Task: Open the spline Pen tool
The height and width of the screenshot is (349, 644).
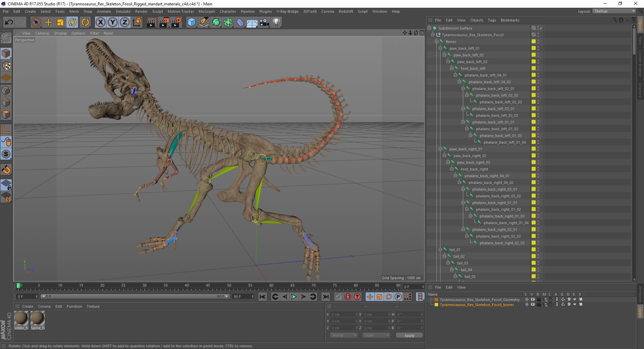Action: click(204, 22)
